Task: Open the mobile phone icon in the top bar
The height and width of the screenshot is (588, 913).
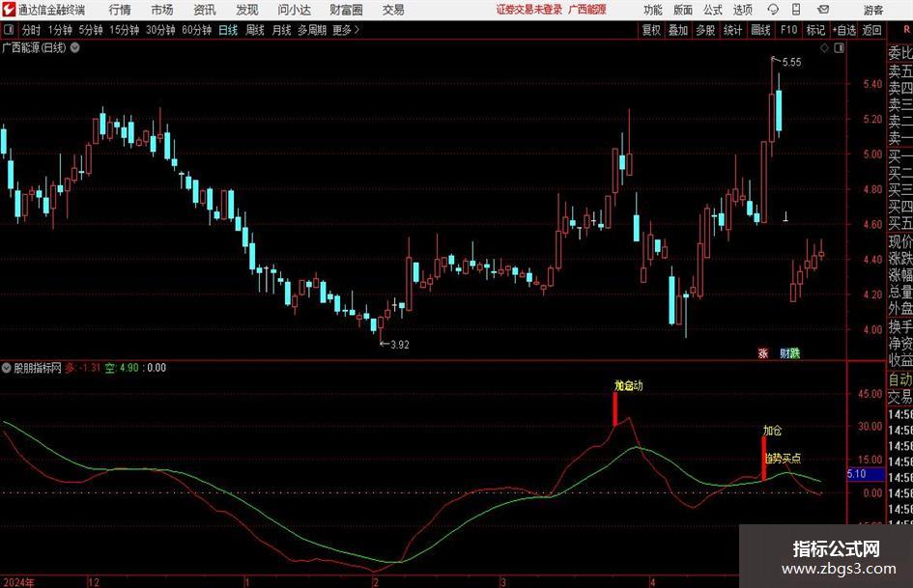Action: pyautogui.click(x=796, y=10)
